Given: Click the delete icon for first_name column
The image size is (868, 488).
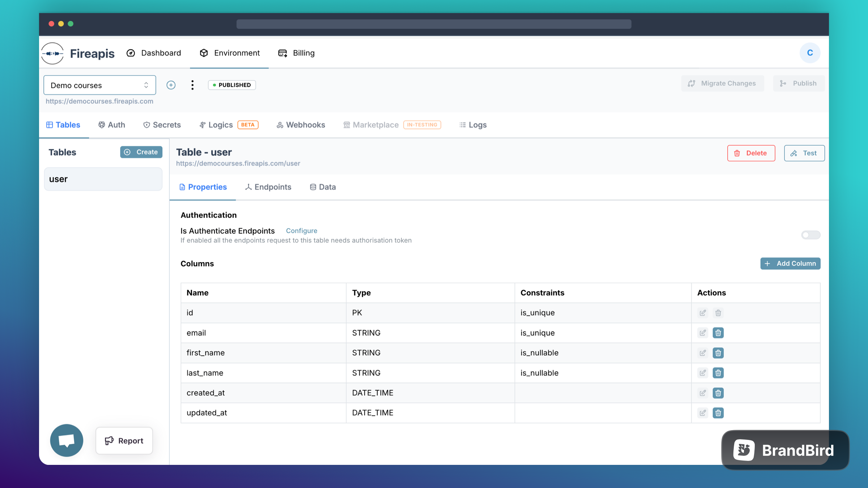Looking at the screenshot, I should tap(718, 353).
